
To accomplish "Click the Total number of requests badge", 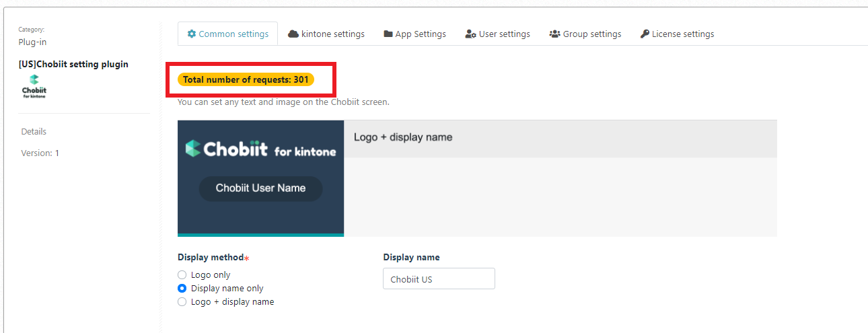I will tap(246, 79).
